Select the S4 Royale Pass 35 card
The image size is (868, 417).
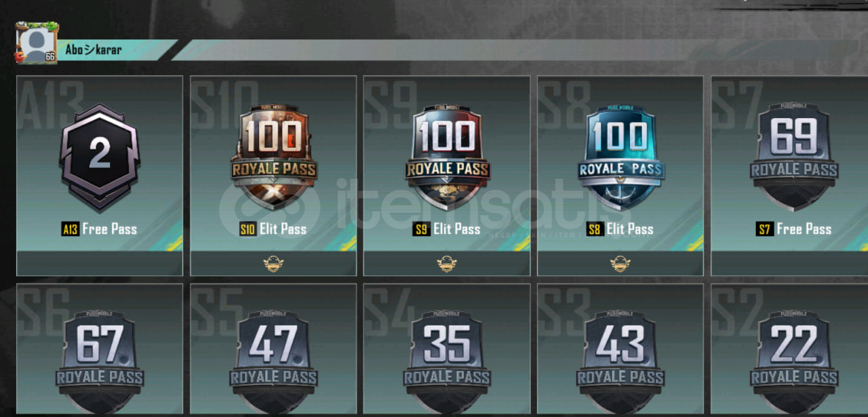[x=447, y=349]
